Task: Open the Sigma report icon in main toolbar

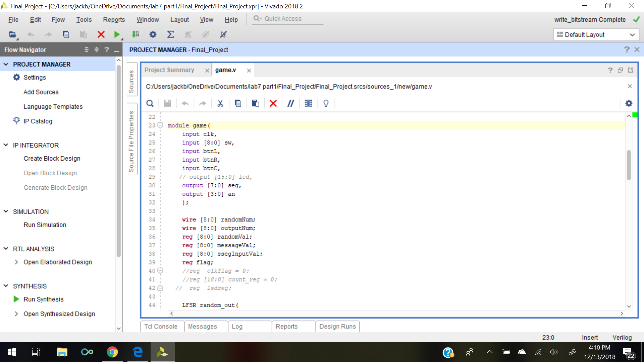Action: point(170,35)
